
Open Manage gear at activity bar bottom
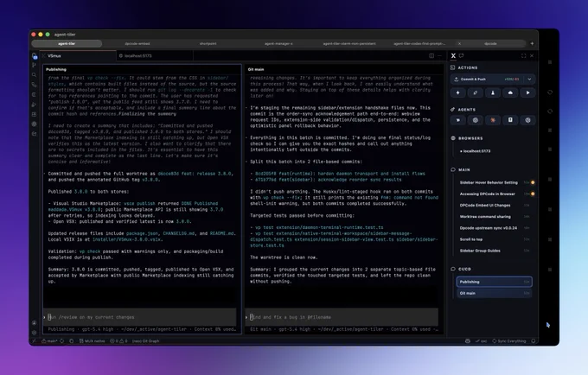pos(34,333)
